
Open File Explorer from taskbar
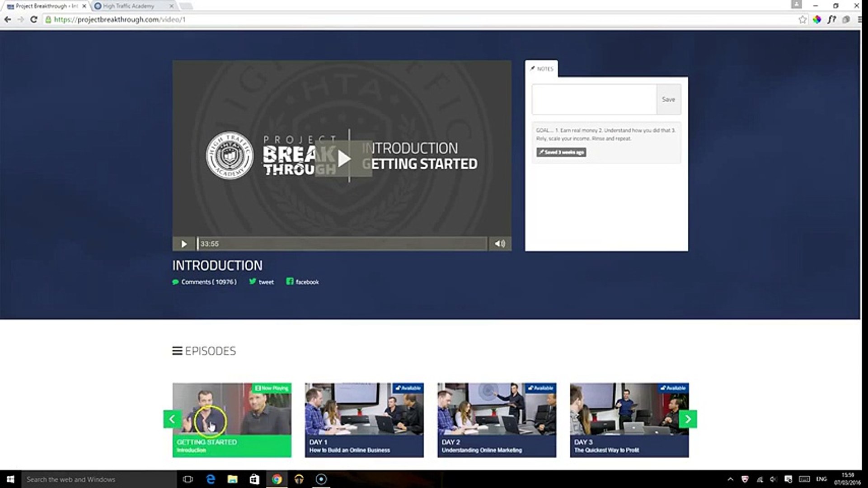point(232,479)
